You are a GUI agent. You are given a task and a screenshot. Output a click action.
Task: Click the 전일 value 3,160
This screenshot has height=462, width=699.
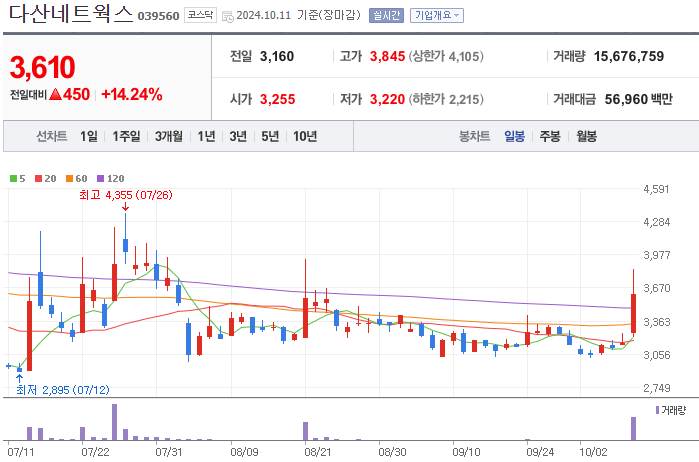tap(277, 56)
